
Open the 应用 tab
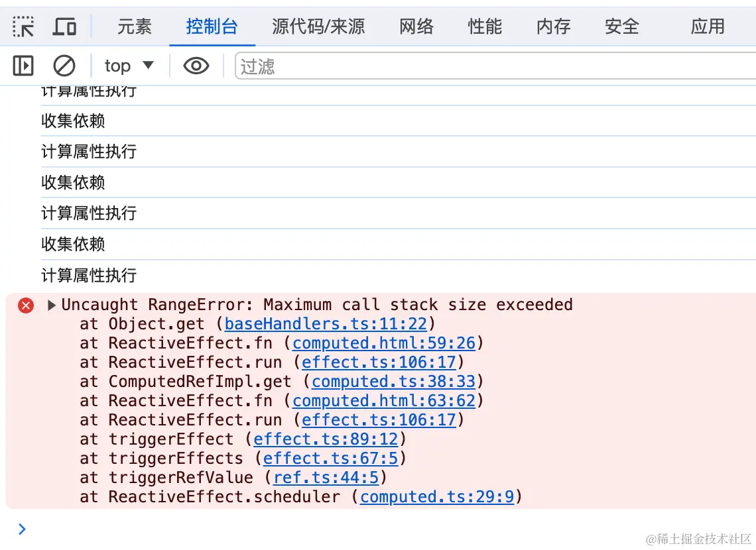(708, 27)
